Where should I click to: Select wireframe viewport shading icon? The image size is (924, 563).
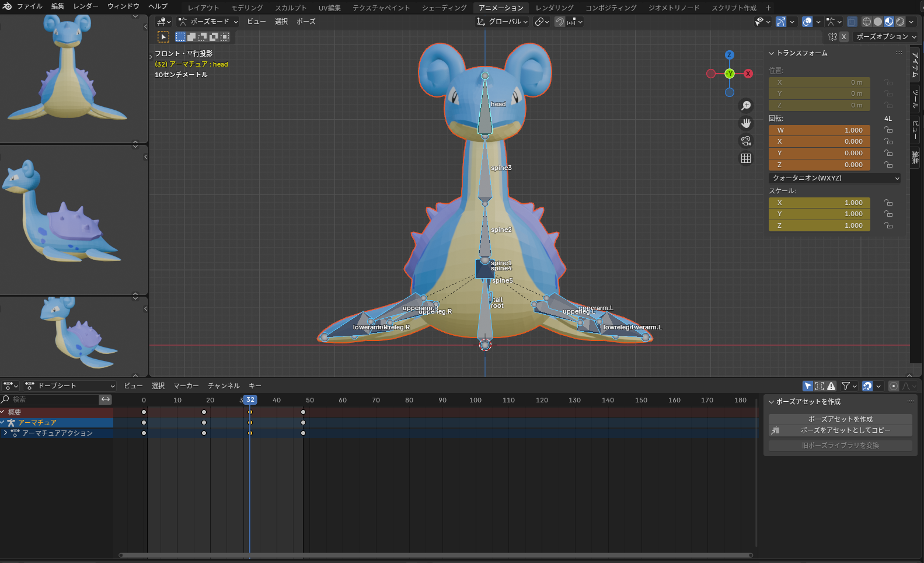click(x=866, y=22)
